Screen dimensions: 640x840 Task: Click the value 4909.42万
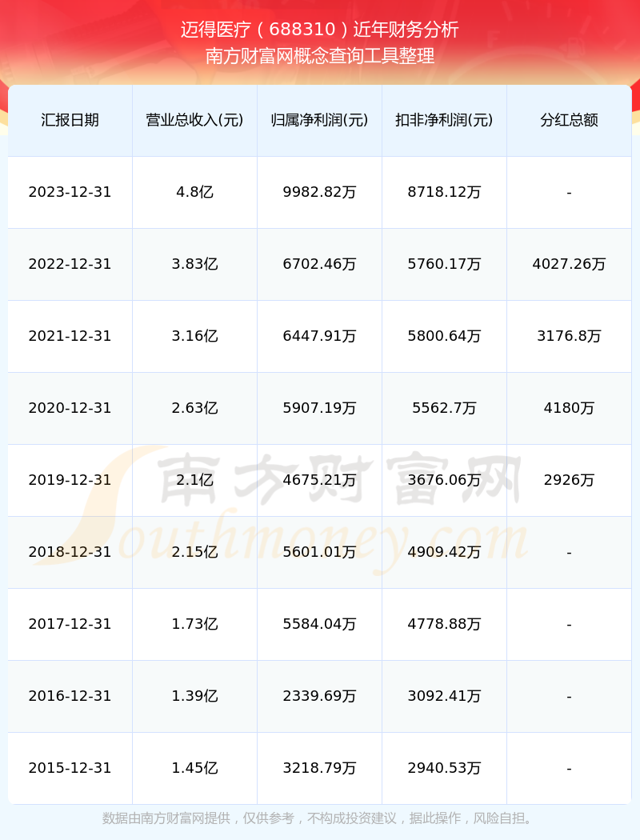pyautogui.click(x=445, y=552)
